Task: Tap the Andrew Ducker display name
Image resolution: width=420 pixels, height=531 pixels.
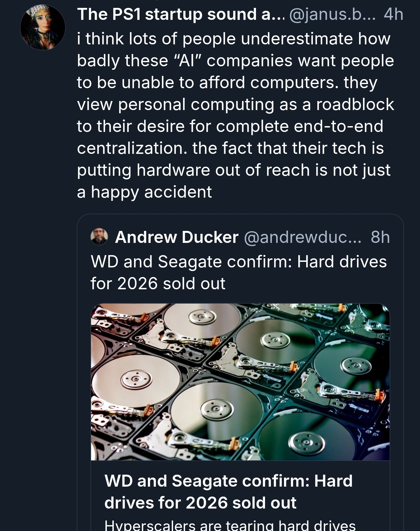Action: pyautogui.click(x=177, y=237)
